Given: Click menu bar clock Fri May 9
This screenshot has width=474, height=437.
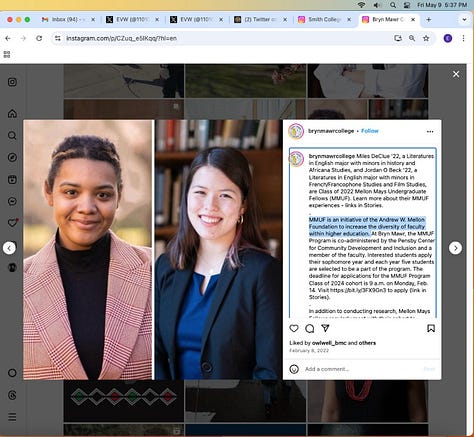Looking at the screenshot, I should [442, 5].
